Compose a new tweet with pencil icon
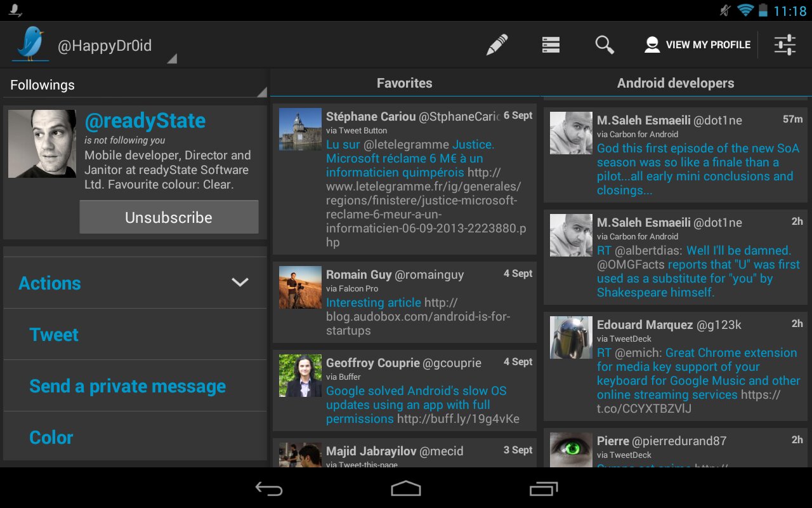The width and height of the screenshot is (812, 508). coord(497,44)
